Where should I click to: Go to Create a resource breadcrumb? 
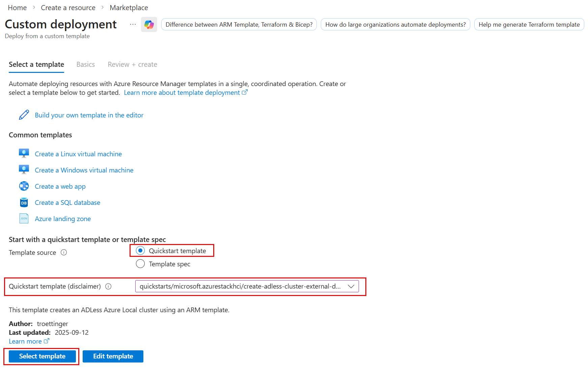68,7
